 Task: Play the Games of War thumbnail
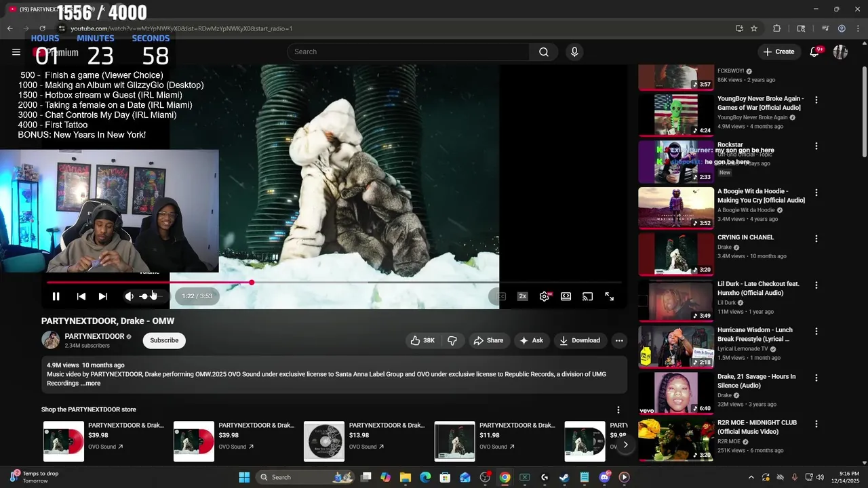coord(676,115)
